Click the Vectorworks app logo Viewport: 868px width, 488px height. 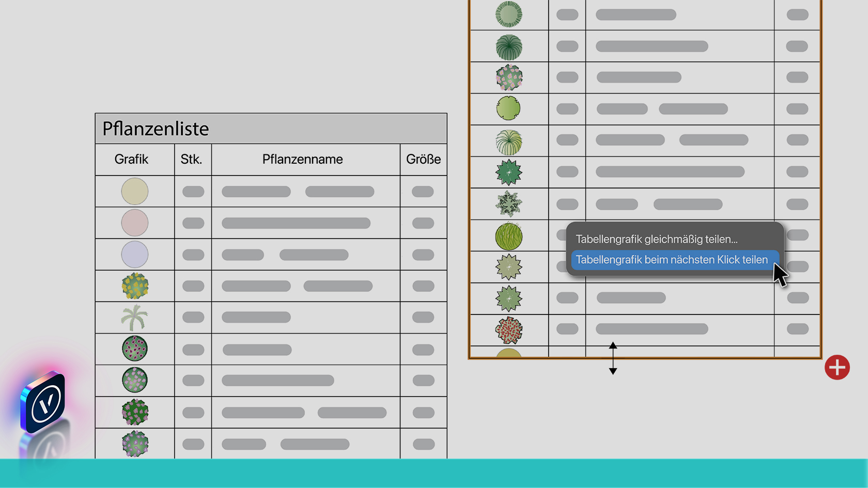[43, 402]
